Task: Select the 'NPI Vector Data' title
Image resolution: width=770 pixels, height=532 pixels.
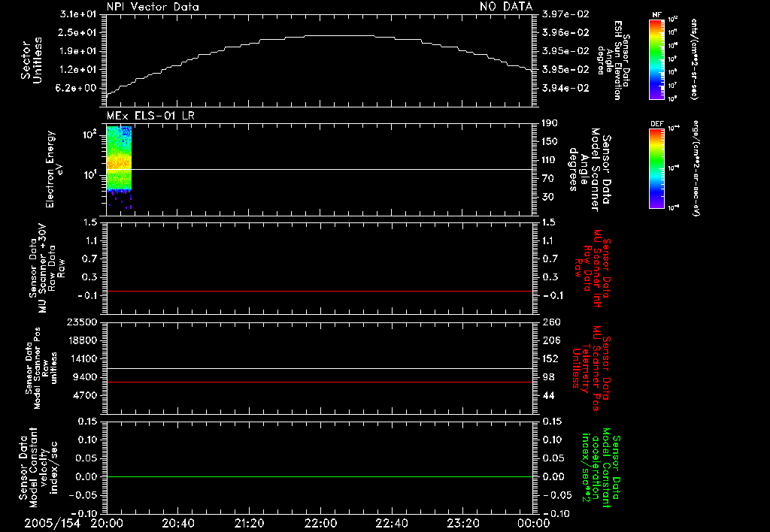Action: click(153, 7)
